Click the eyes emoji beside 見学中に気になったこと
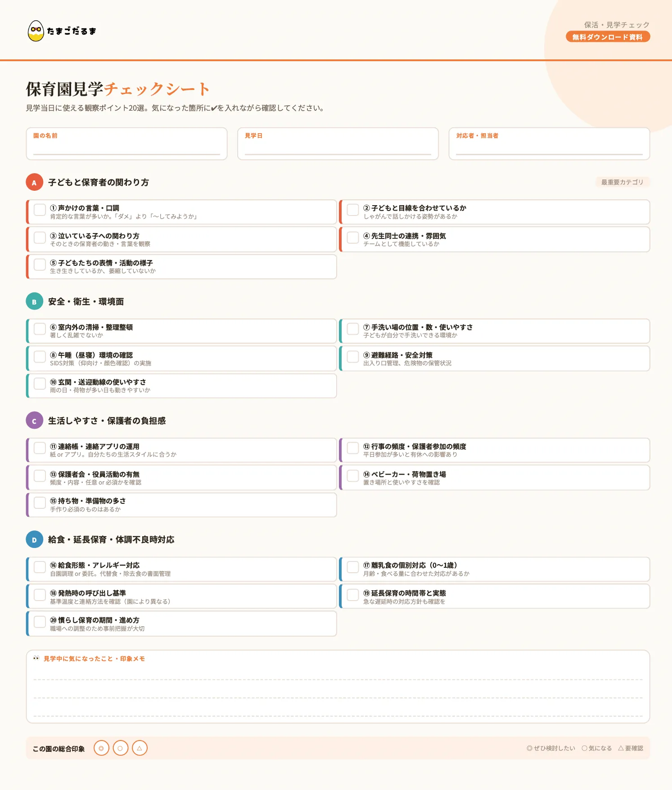 click(36, 658)
